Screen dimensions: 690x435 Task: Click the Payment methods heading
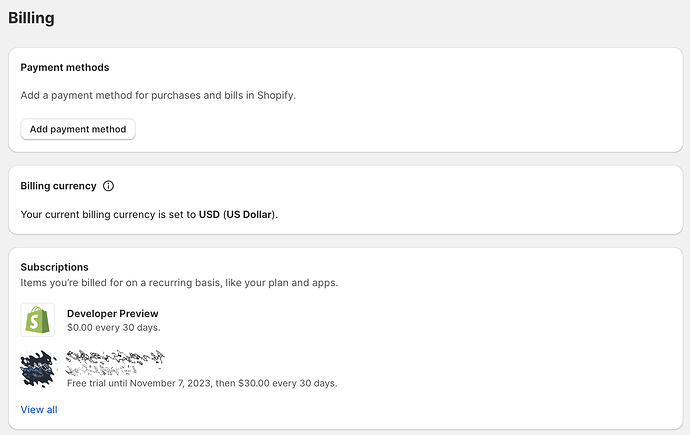(65, 67)
